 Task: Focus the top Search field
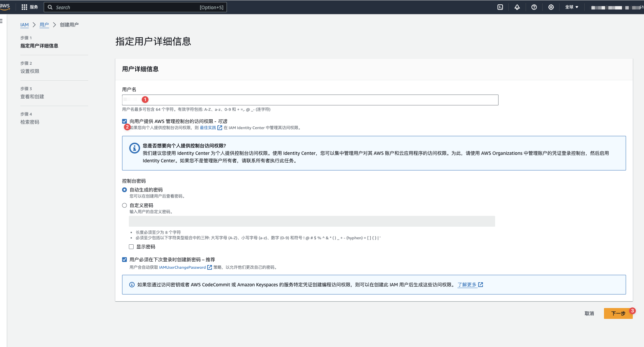[136, 7]
